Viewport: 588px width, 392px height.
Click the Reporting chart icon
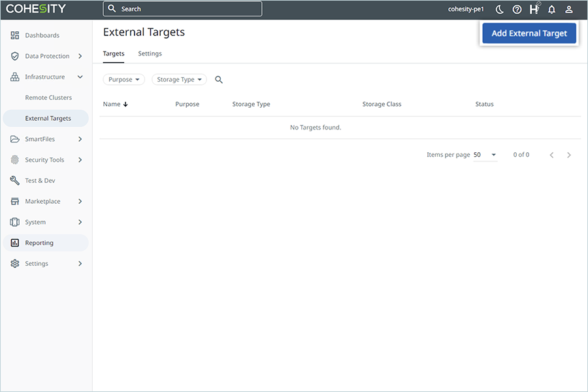[14, 242]
